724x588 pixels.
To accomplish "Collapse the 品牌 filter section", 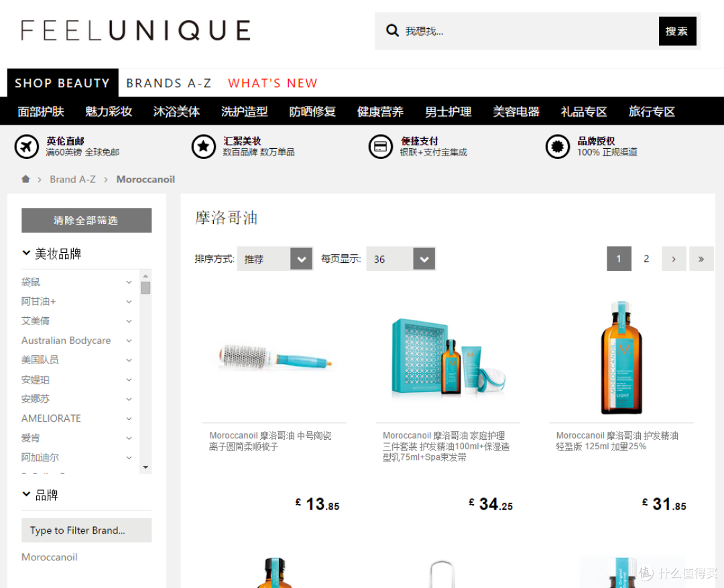I will pos(26,494).
